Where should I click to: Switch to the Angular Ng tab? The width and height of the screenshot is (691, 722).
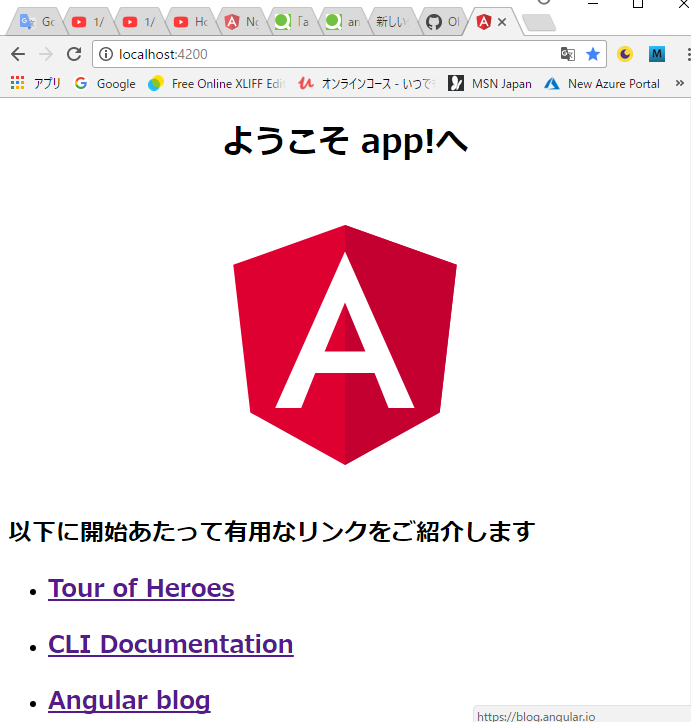242,22
